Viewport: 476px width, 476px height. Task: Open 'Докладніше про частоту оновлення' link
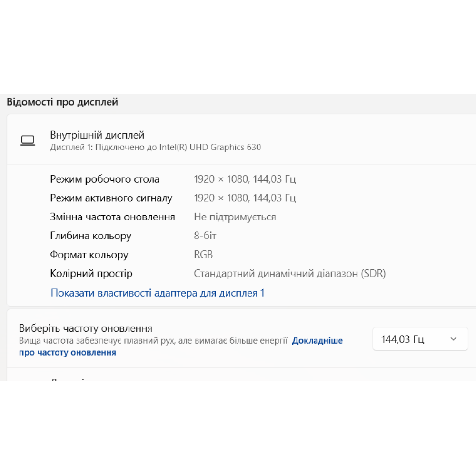click(x=317, y=340)
